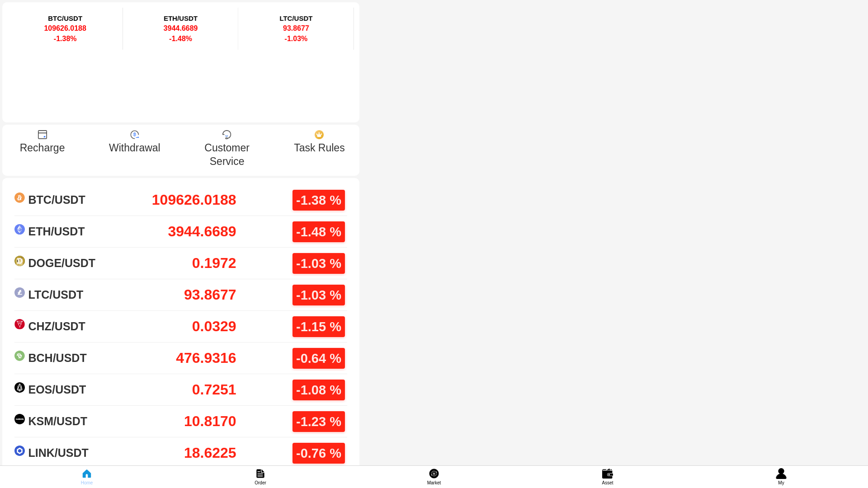Click the EOS coin icon

click(x=19, y=388)
